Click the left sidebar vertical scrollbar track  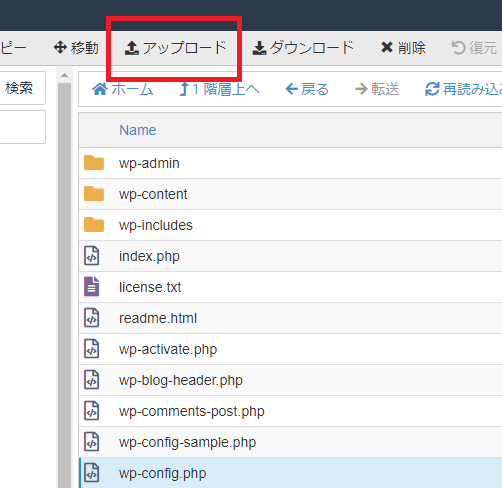(x=64, y=285)
